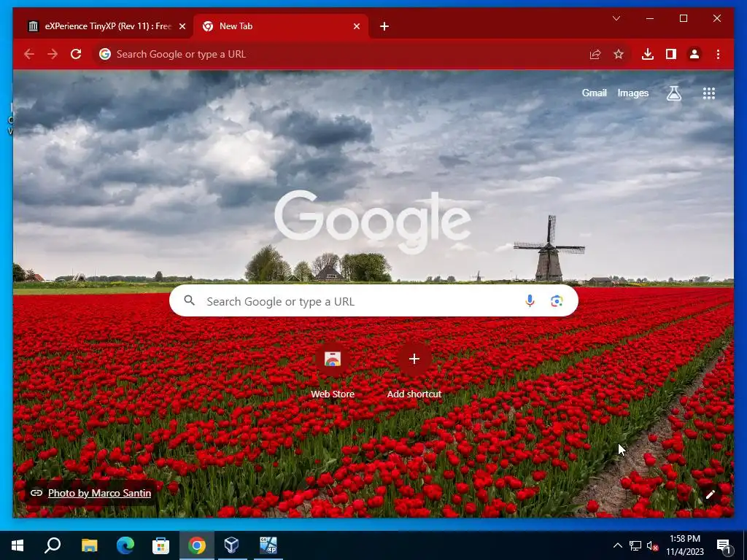Show hidden tray icons chevron
The image size is (747, 560).
[x=617, y=545]
